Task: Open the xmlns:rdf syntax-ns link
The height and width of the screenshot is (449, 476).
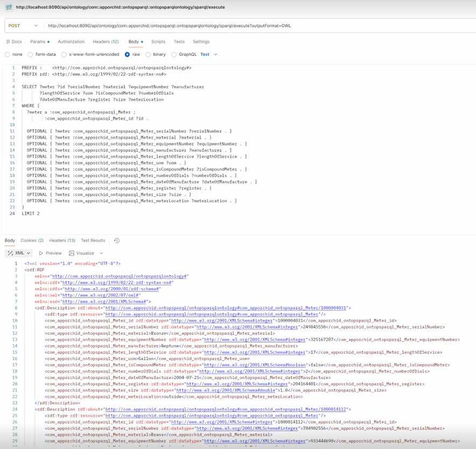Action: 117,283
